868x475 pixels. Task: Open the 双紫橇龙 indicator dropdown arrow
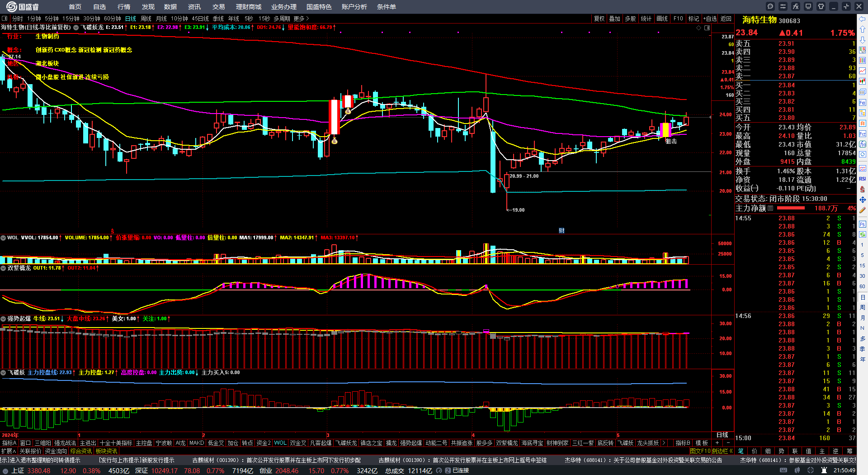coord(3,268)
